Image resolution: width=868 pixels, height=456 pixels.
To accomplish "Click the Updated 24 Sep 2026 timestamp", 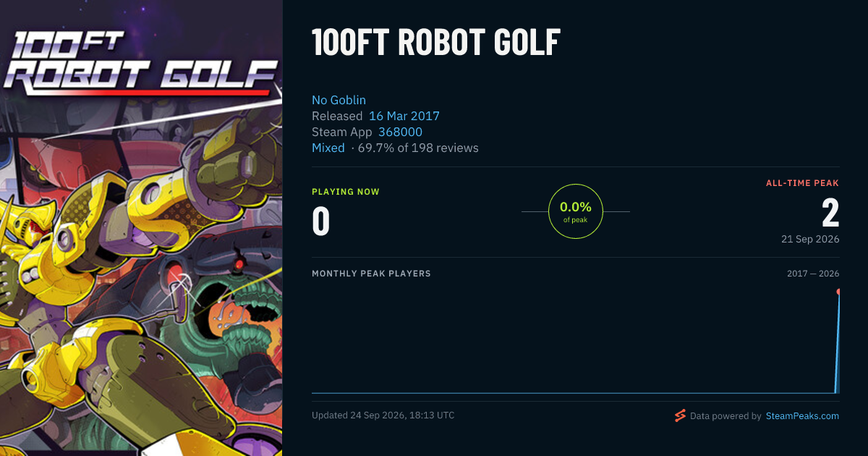I will 383,415.
